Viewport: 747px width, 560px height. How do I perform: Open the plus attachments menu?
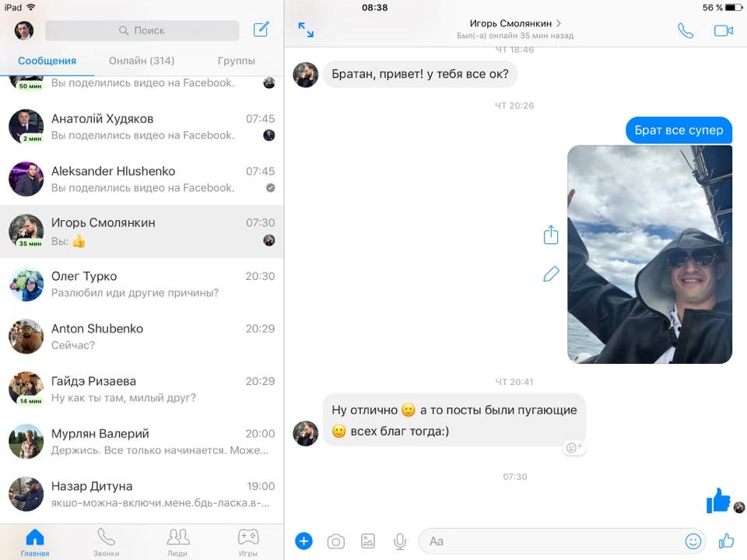[304, 541]
